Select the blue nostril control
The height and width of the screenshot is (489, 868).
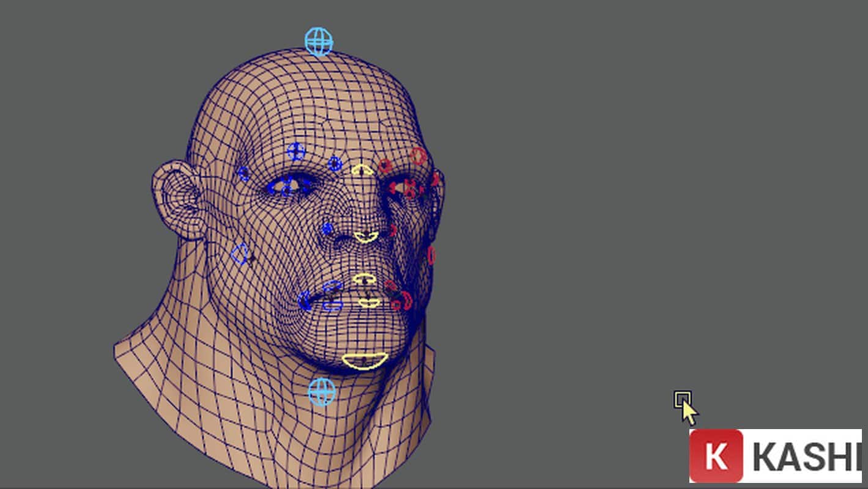[327, 229]
